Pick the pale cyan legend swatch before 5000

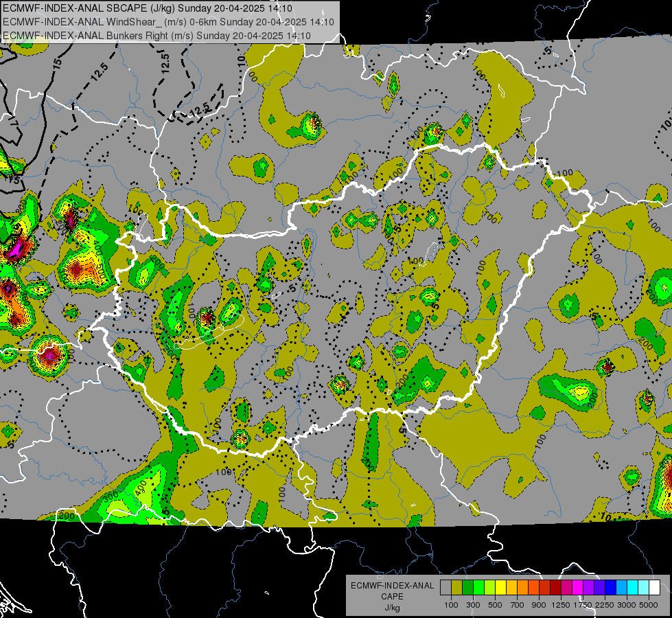point(644,587)
